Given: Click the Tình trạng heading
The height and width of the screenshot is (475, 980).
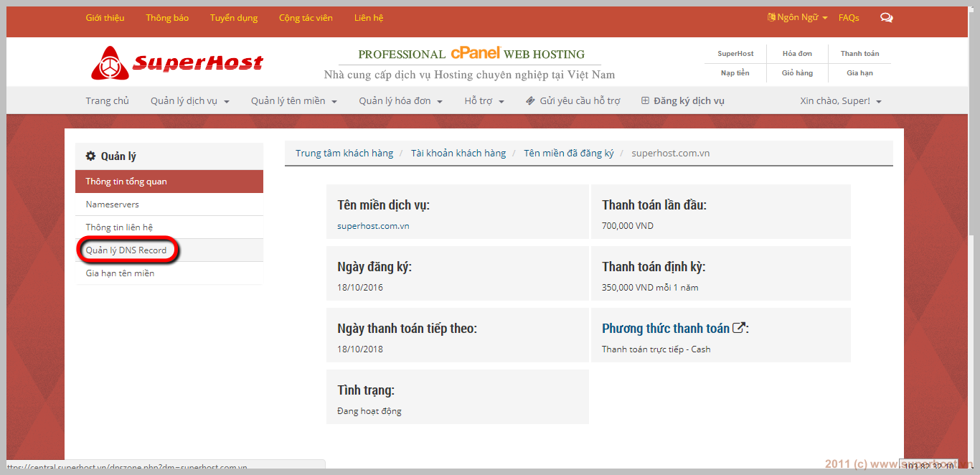Looking at the screenshot, I should (366, 390).
